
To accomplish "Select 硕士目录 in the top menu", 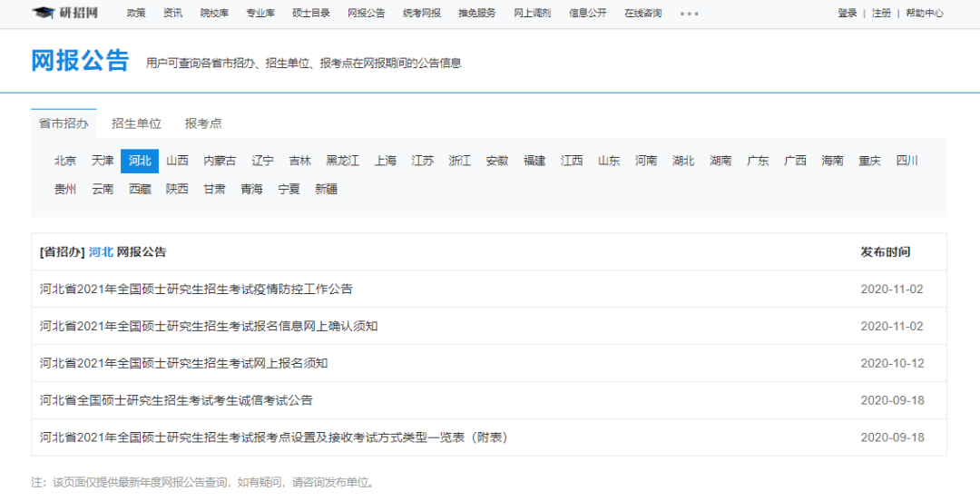I will click(311, 13).
